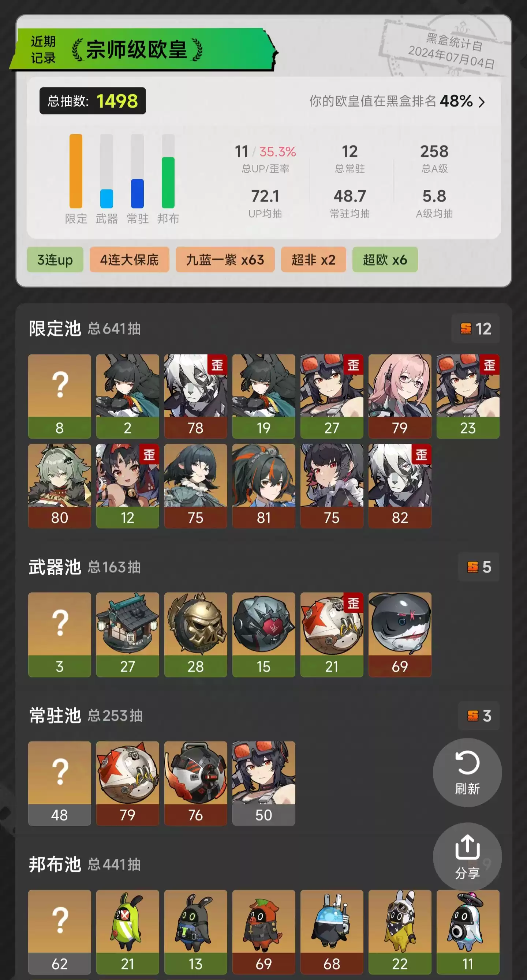This screenshot has width=527, height=980.
Task: Select the question mark card in 常驻池
Action: [x=59, y=783]
